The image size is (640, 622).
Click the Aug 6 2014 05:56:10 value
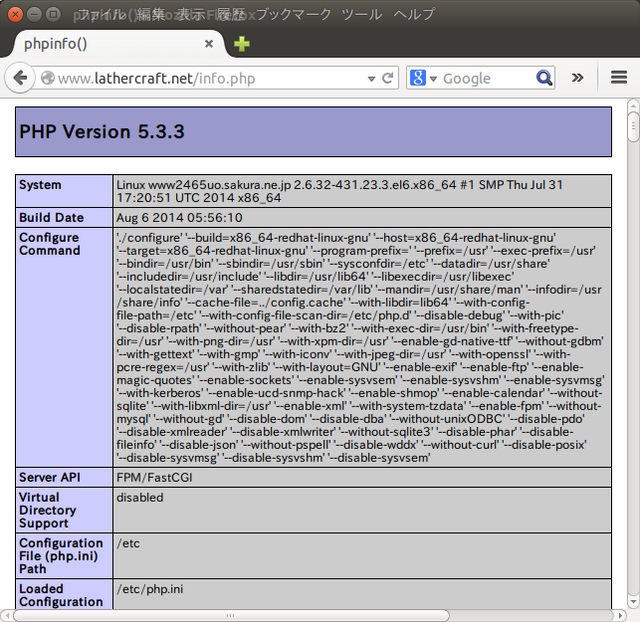pyautogui.click(x=179, y=218)
